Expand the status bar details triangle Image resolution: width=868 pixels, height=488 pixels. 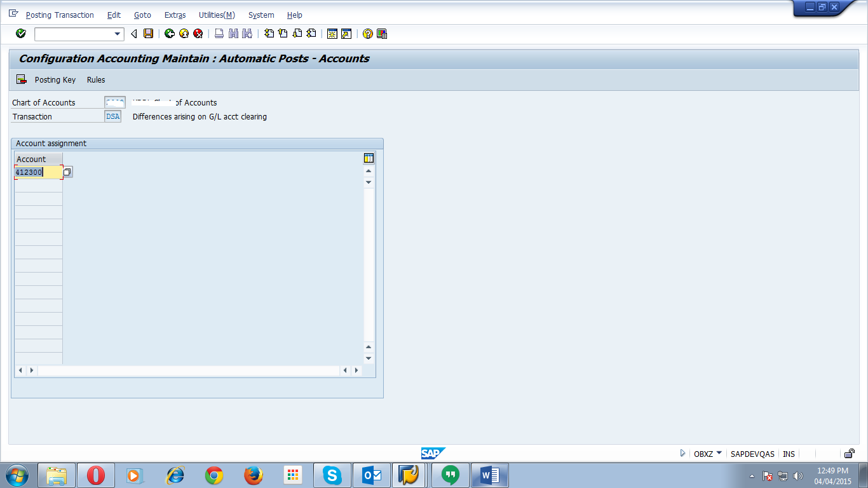683,453
